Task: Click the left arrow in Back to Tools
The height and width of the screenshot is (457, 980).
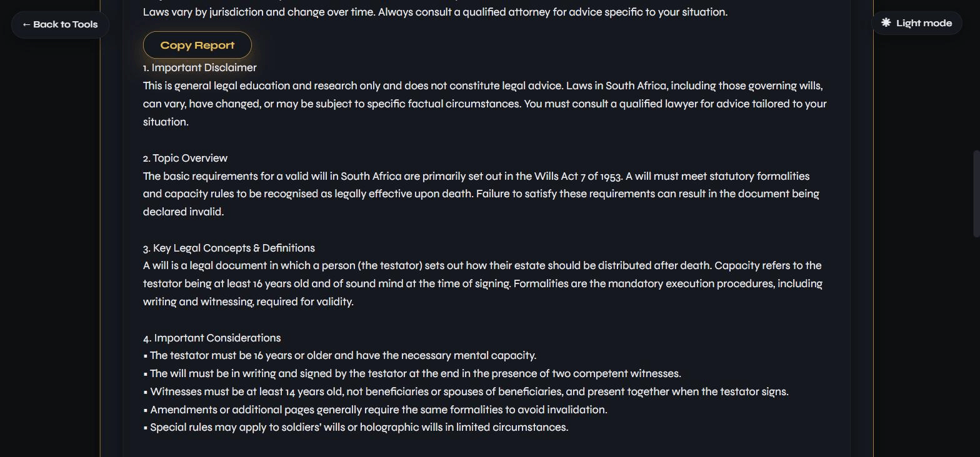Action: pyautogui.click(x=26, y=24)
